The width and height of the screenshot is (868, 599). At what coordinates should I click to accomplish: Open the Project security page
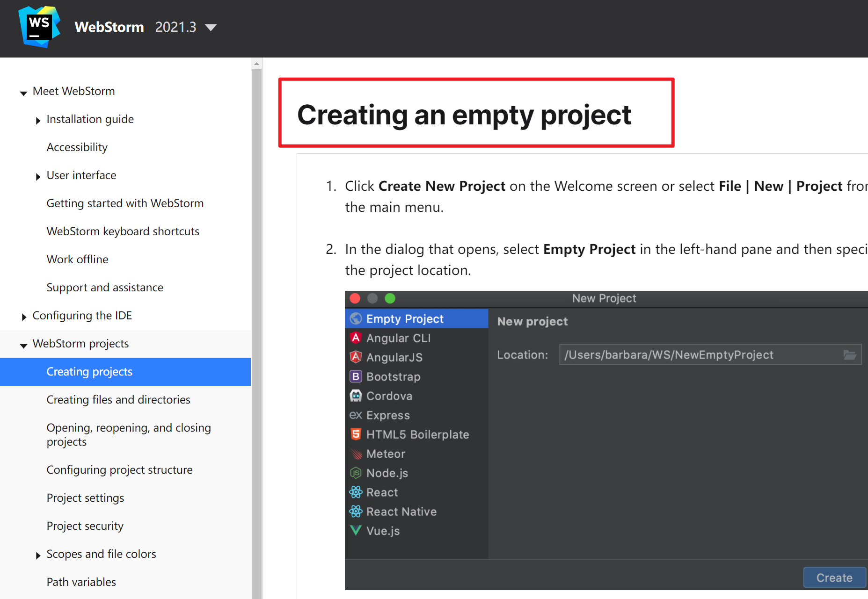[85, 526]
